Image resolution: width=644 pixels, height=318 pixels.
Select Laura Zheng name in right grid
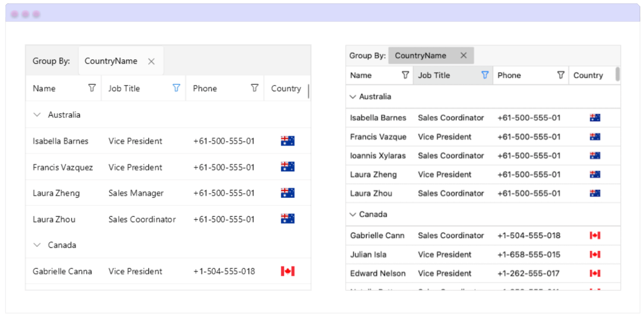373,175
